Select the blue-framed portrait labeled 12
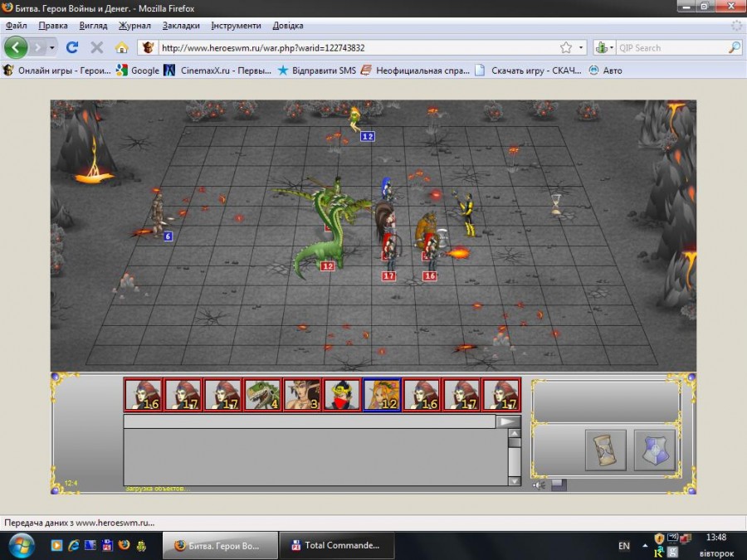The width and height of the screenshot is (747, 560). point(382,394)
